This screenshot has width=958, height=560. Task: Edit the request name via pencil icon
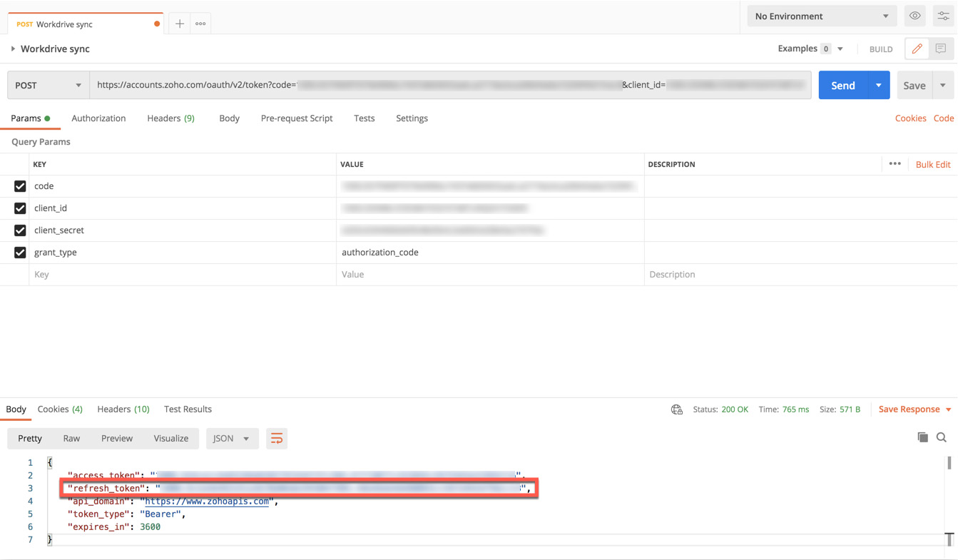pos(917,49)
